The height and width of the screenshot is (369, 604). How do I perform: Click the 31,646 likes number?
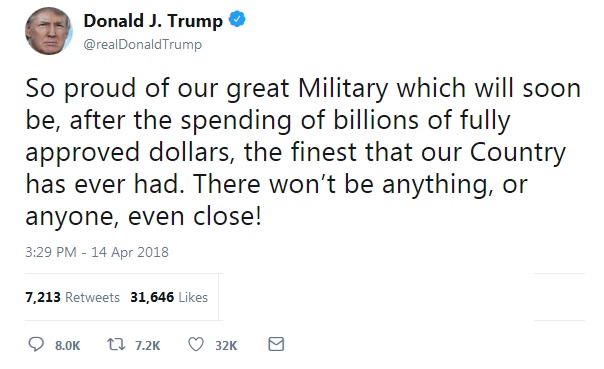tap(152, 297)
